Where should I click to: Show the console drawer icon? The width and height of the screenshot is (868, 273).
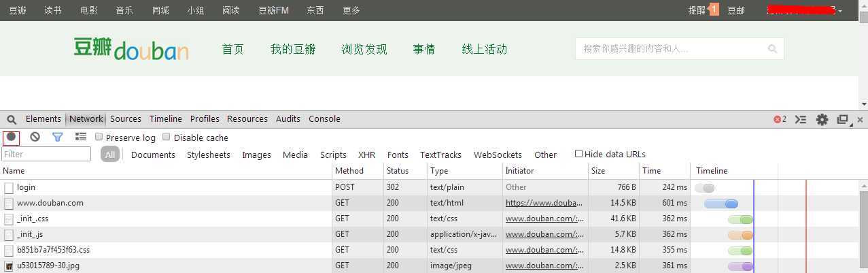click(801, 119)
